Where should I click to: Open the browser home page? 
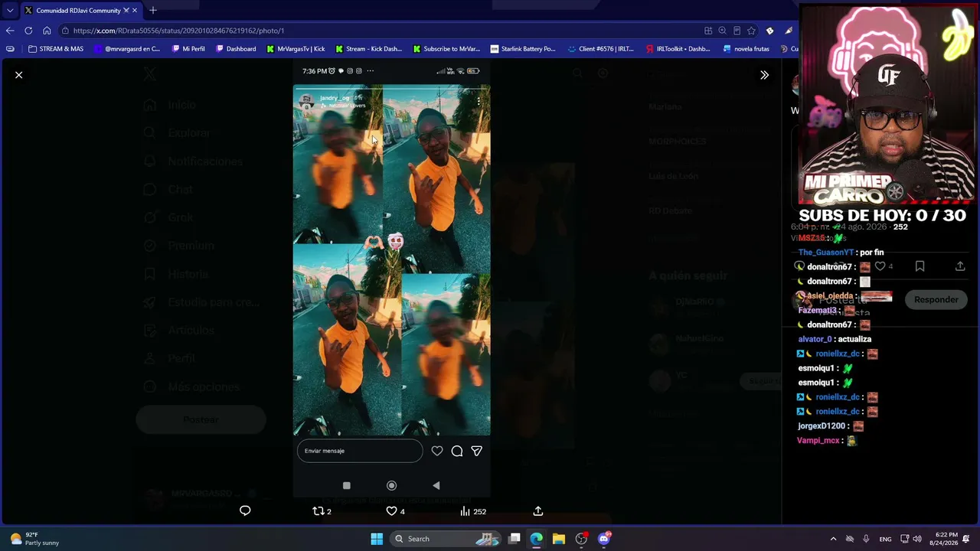coord(47,31)
